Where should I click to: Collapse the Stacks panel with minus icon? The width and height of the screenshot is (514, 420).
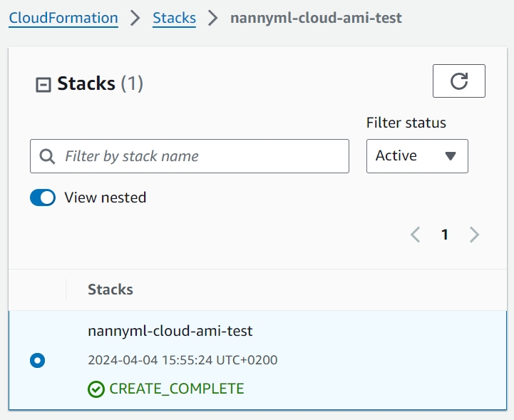(x=43, y=85)
